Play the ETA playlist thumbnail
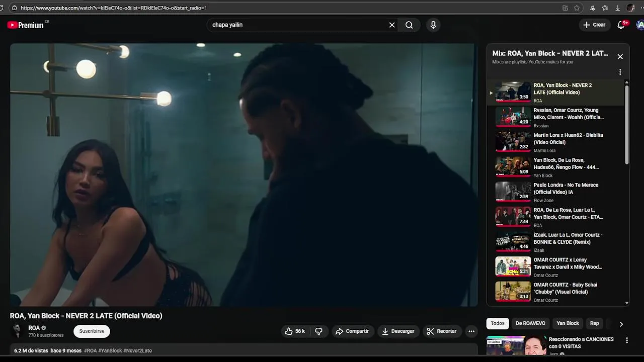This screenshot has width=644, height=362. [513, 217]
